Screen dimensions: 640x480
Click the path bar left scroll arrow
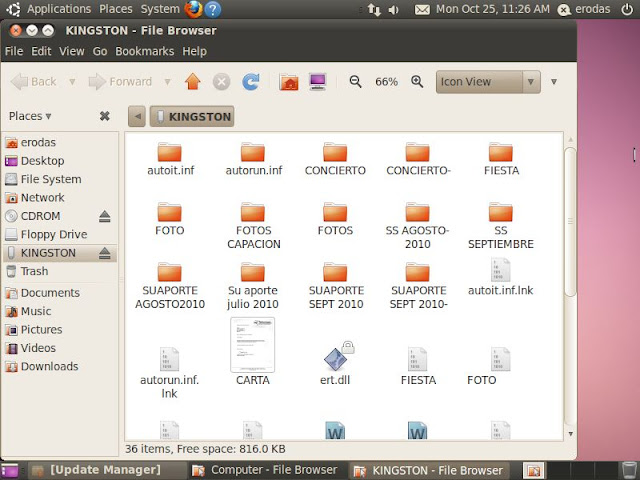pos(137,116)
